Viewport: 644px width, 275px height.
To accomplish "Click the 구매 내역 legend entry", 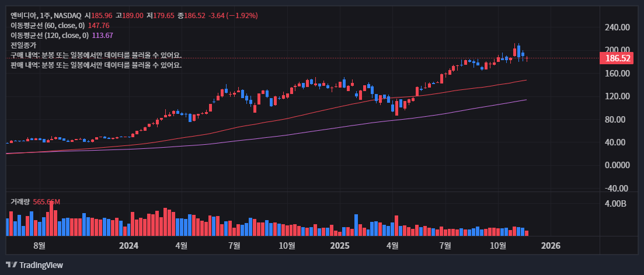I will point(96,55).
